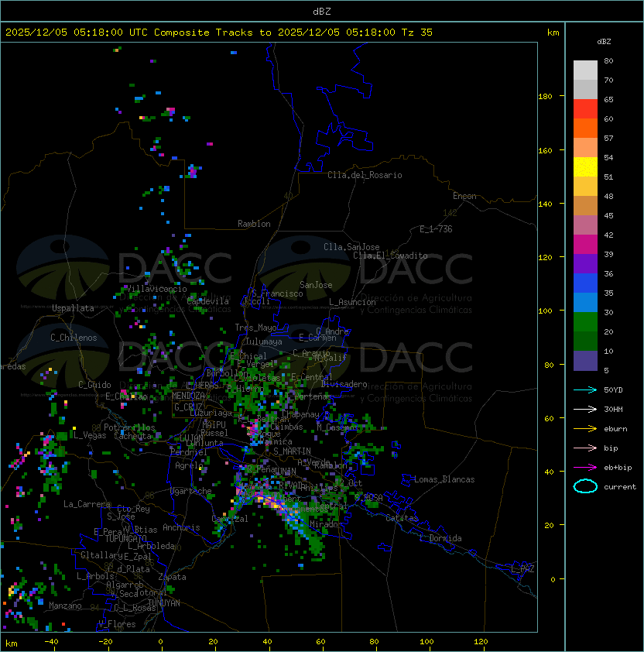Click the V_Flores place label

pos(117,625)
